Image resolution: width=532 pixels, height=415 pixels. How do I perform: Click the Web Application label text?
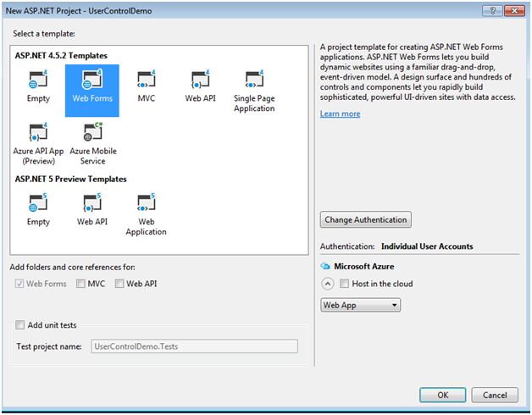click(147, 227)
